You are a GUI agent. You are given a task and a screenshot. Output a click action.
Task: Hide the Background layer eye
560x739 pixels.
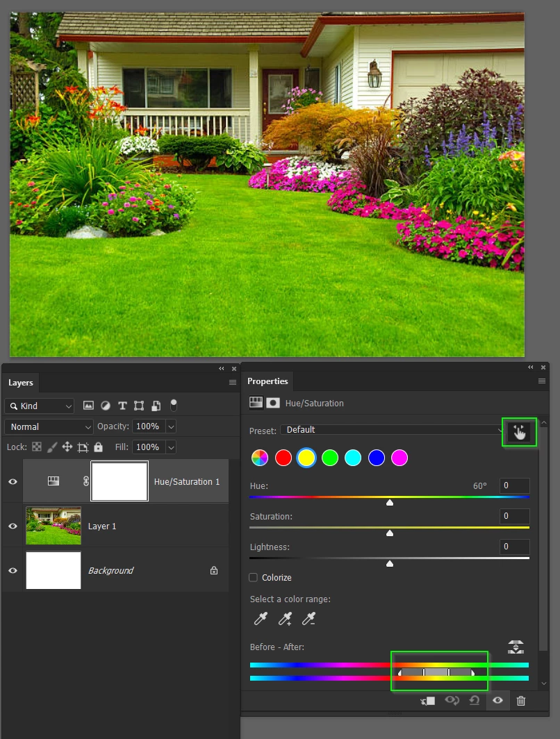pos(13,570)
